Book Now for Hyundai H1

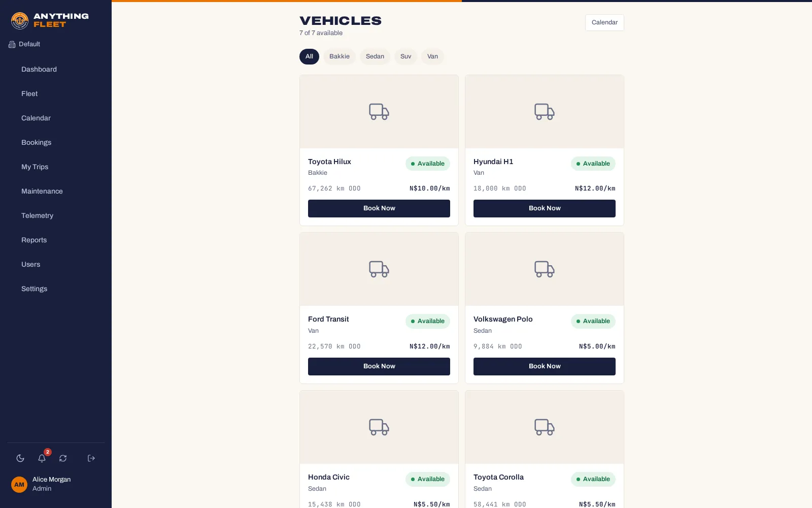point(545,208)
